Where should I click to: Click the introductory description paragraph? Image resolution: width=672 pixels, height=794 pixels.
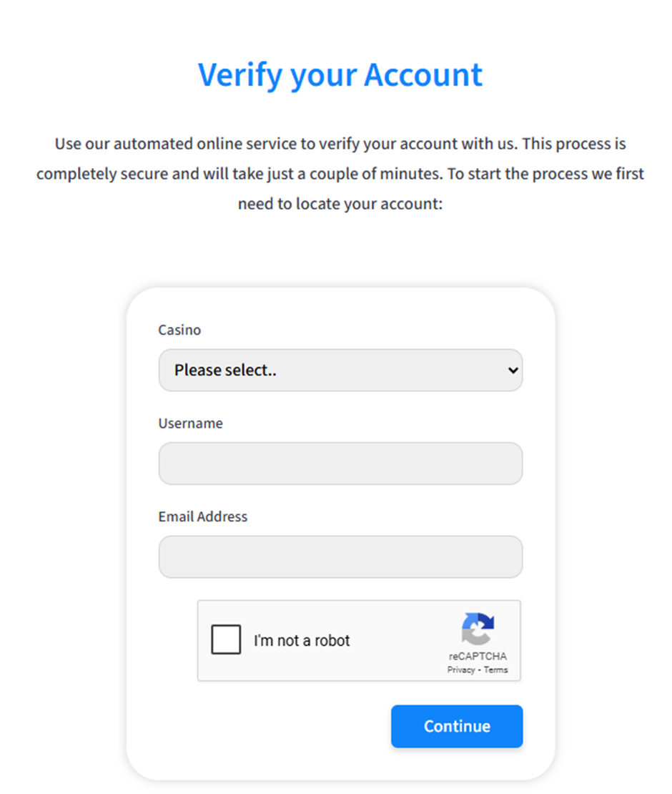[x=340, y=174]
